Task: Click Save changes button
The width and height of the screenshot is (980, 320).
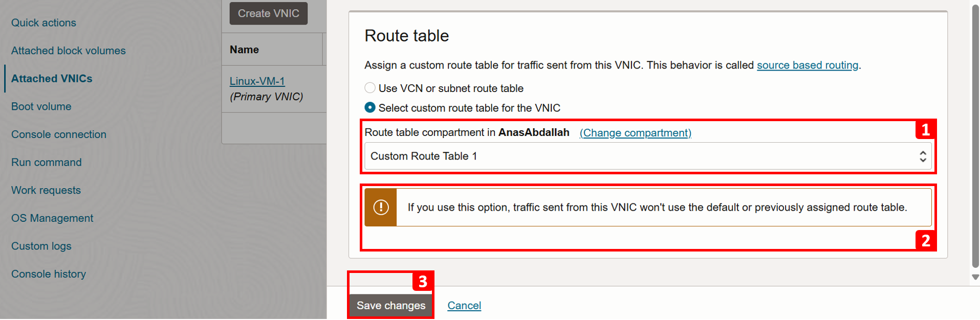Action: (391, 306)
